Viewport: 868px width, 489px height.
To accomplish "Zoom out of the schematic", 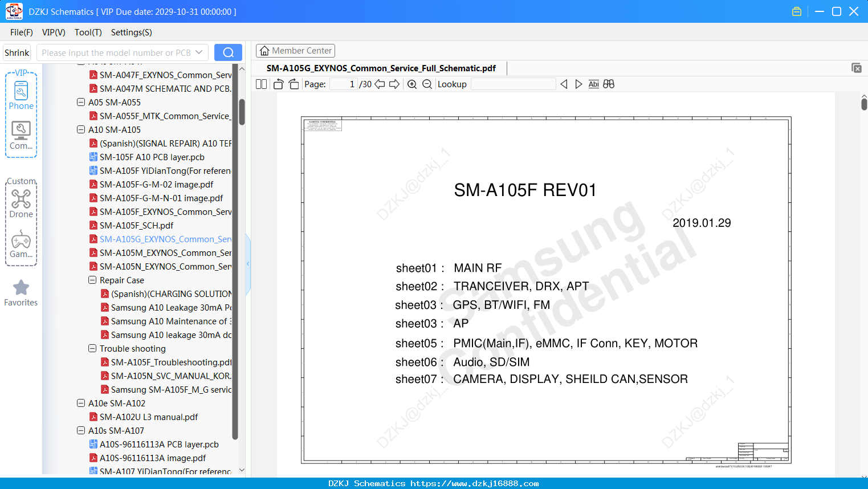I will (x=427, y=84).
